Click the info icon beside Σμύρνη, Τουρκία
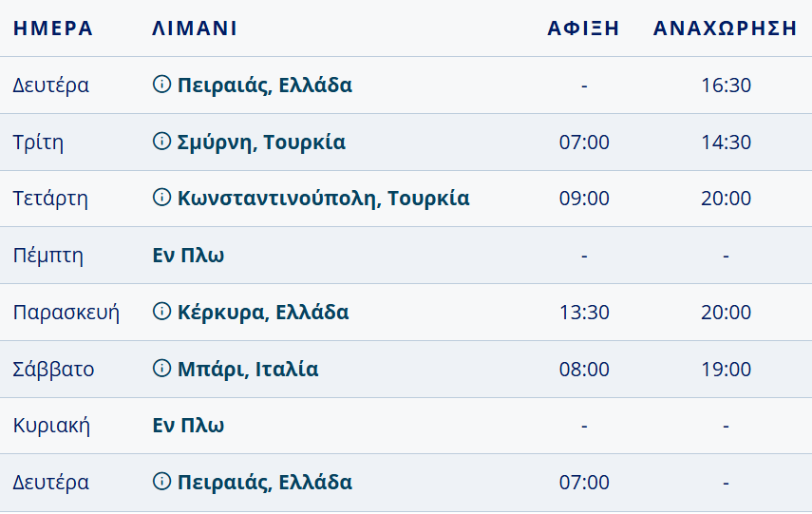The height and width of the screenshot is (514, 812). tap(161, 143)
